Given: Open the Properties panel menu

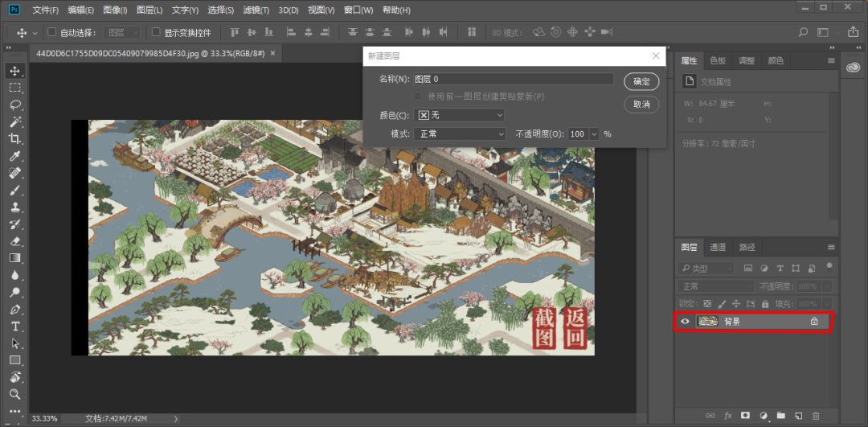Looking at the screenshot, I should [831, 60].
